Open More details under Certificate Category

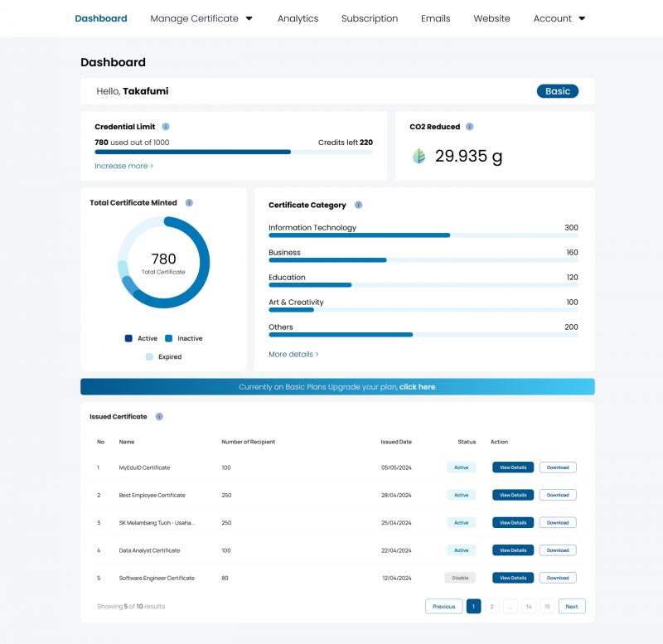click(x=293, y=354)
